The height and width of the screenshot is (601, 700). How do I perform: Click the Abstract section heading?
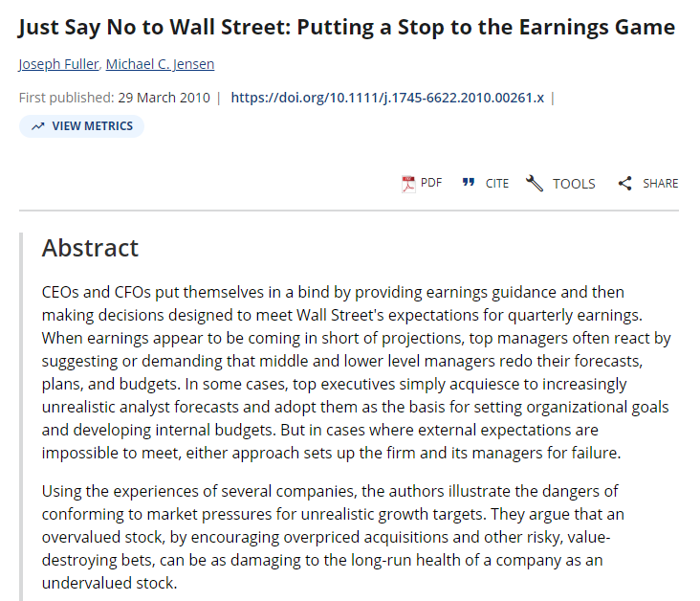tap(90, 248)
